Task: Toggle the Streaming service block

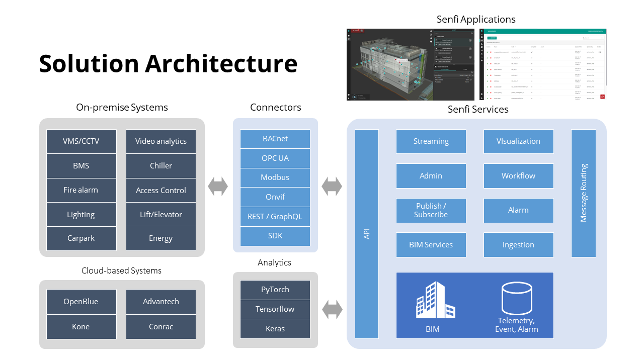Action: 431,141
